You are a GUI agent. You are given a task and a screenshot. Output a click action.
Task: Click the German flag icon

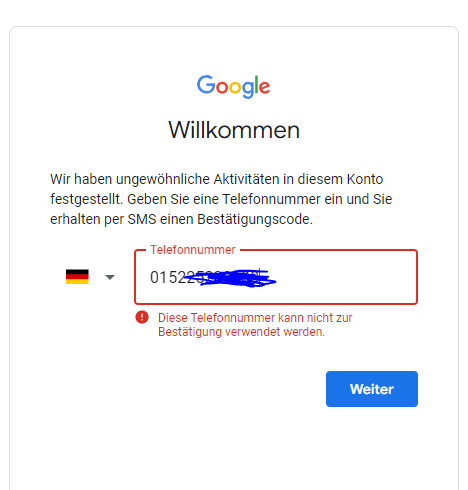click(77, 277)
